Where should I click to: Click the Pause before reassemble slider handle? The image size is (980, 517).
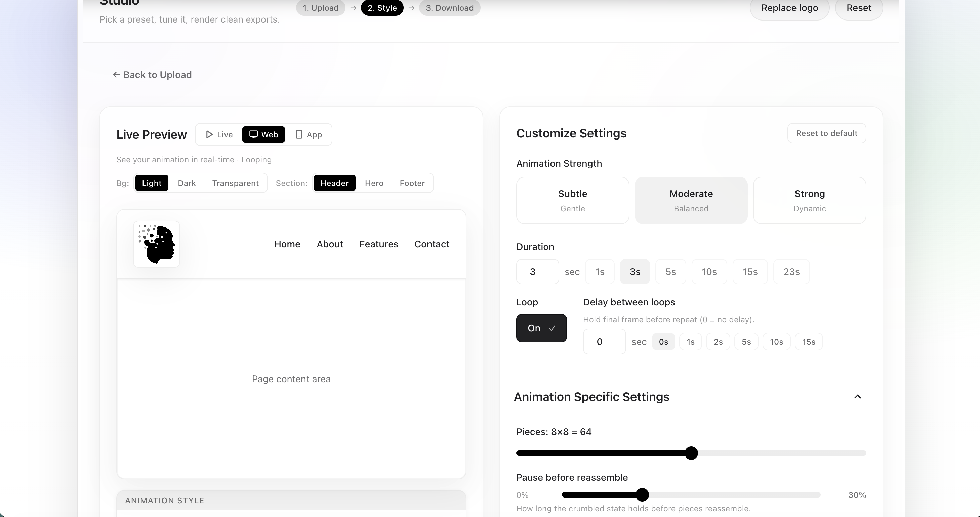click(x=642, y=494)
